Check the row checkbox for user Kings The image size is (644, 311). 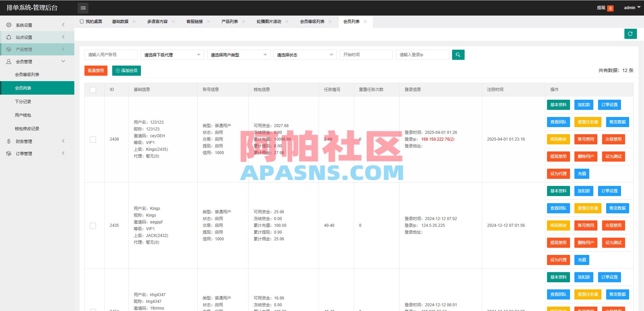coord(93,225)
